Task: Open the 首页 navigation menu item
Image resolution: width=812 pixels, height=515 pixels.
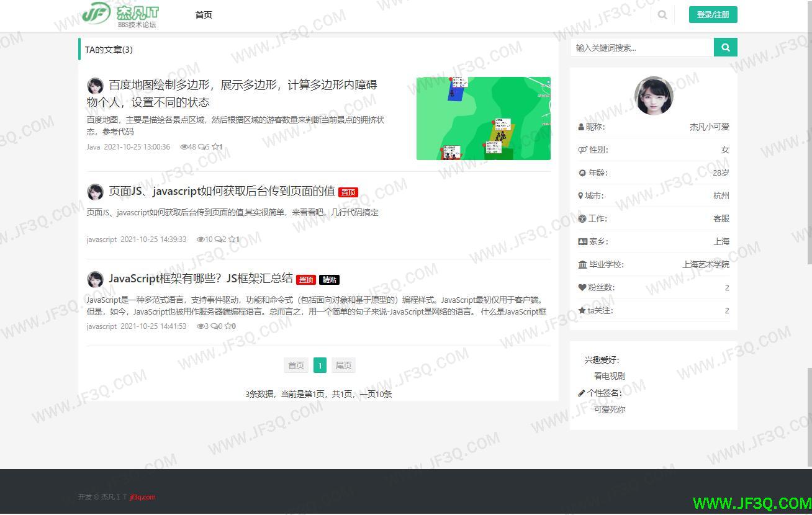Action: click(204, 14)
